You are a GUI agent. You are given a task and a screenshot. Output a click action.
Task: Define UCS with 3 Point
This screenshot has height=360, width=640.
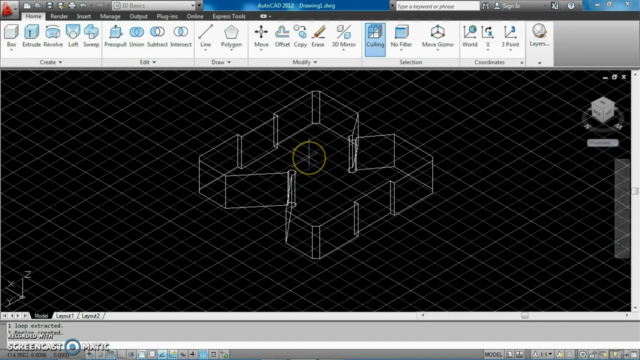pos(510,36)
